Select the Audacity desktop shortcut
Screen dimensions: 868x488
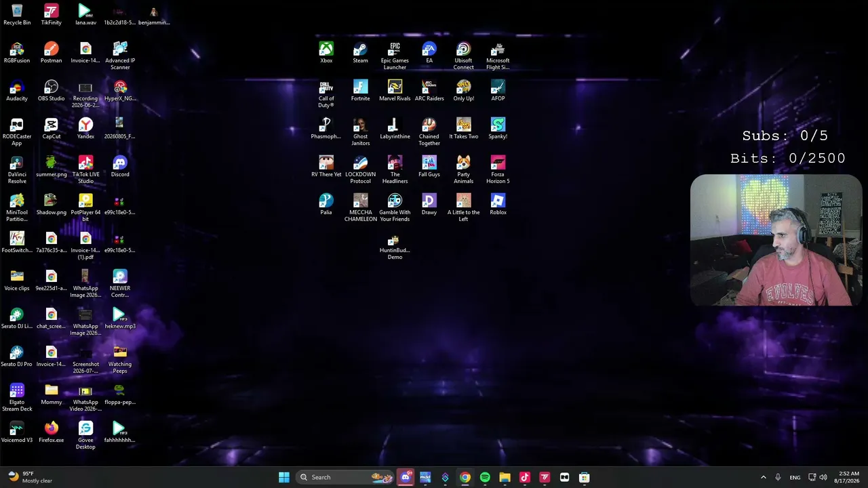tap(17, 90)
